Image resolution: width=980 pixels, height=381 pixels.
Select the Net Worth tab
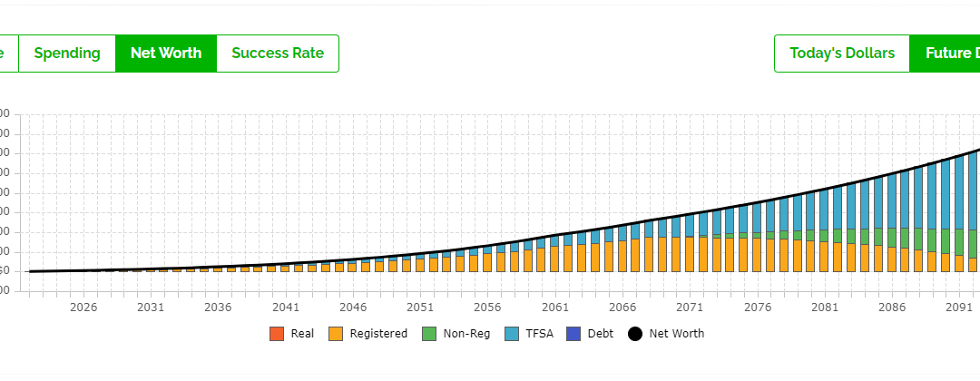(166, 54)
